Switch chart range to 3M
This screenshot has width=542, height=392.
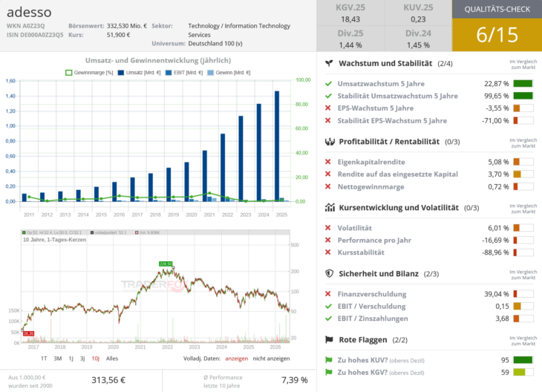click(58, 359)
